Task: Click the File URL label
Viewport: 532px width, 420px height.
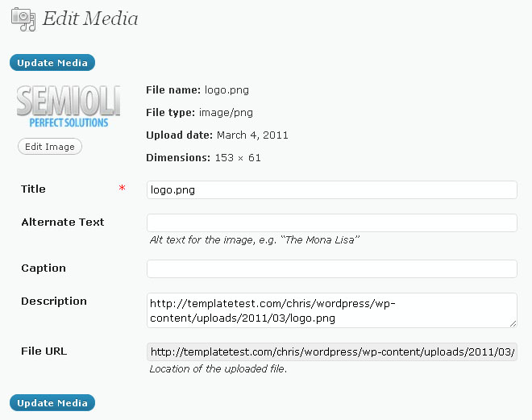Action: (44, 351)
